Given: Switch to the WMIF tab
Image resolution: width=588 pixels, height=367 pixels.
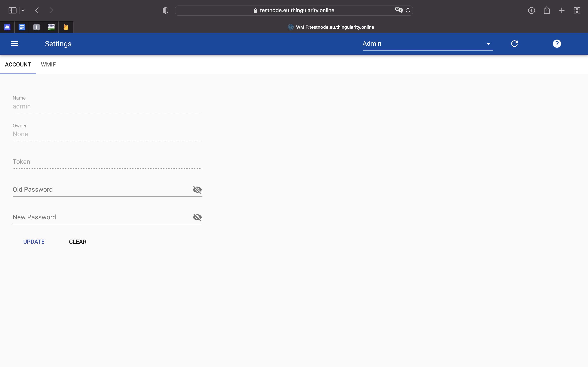Looking at the screenshot, I should (x=48, y=65).
